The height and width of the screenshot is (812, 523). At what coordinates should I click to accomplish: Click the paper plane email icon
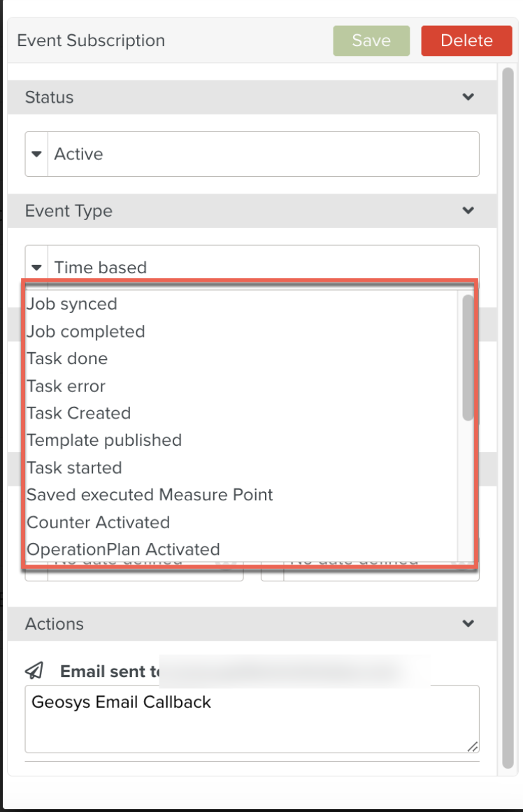click(x=34, y=671)
